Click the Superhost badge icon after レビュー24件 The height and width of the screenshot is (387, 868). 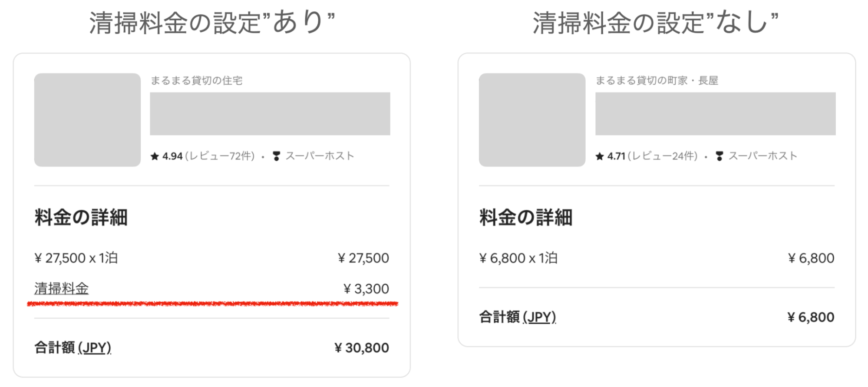[x=719, y=156]
